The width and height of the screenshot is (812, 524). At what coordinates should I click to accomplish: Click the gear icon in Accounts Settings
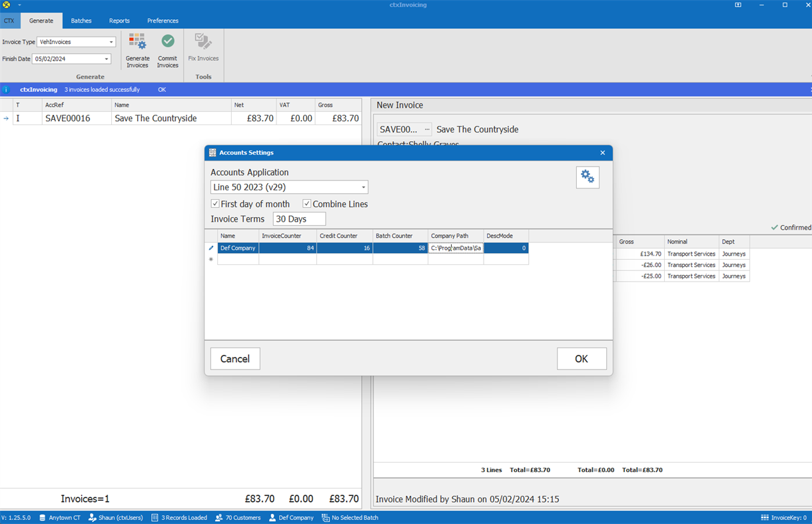click(x=587, y=176)
